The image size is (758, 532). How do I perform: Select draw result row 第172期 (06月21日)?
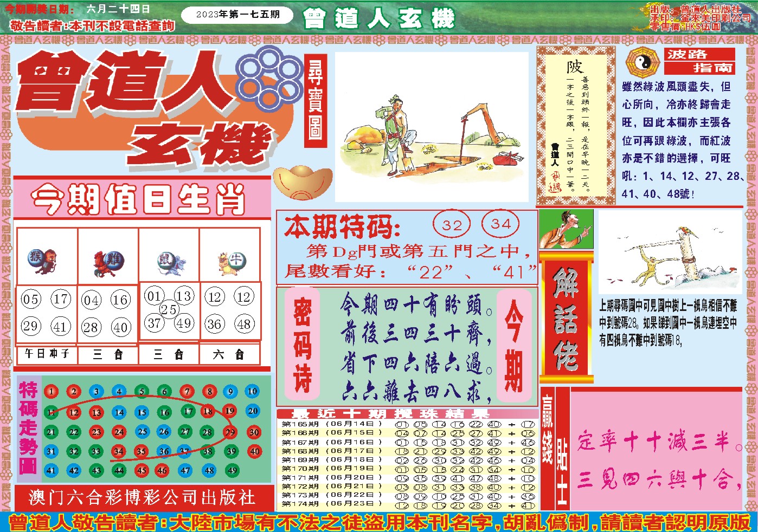click(408, 486)
